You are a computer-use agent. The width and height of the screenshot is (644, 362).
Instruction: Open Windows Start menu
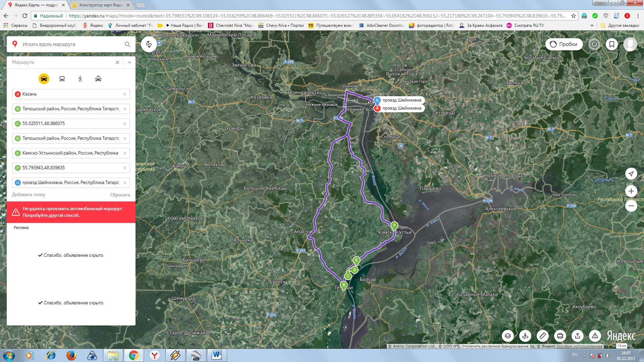9,355
